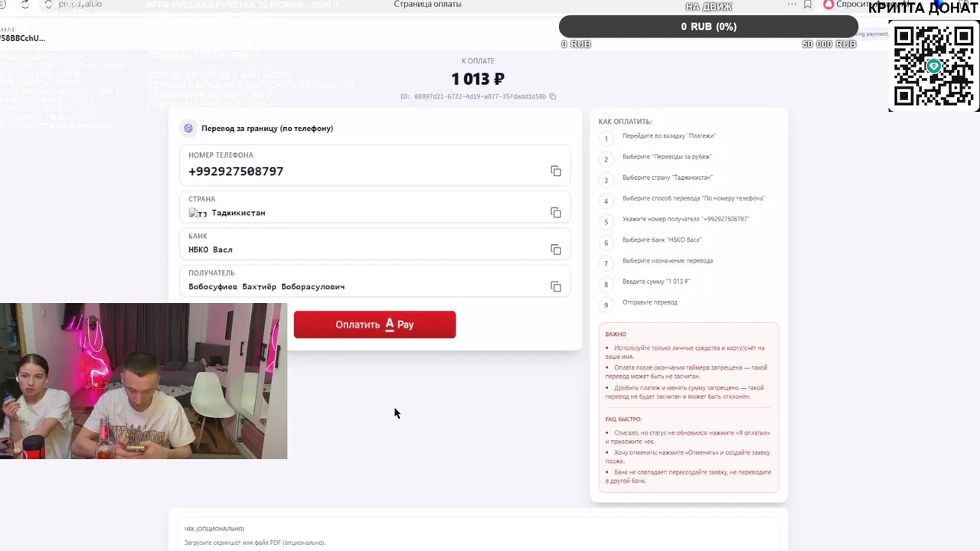Copy the bank НБКО Васл field

coord(556,249)
